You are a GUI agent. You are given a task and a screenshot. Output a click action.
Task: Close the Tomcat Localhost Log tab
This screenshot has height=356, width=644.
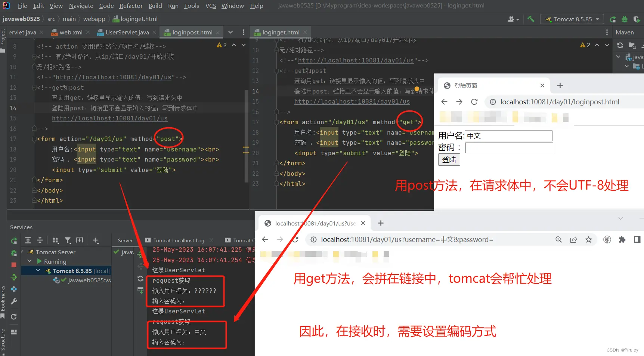click(211, 240)
